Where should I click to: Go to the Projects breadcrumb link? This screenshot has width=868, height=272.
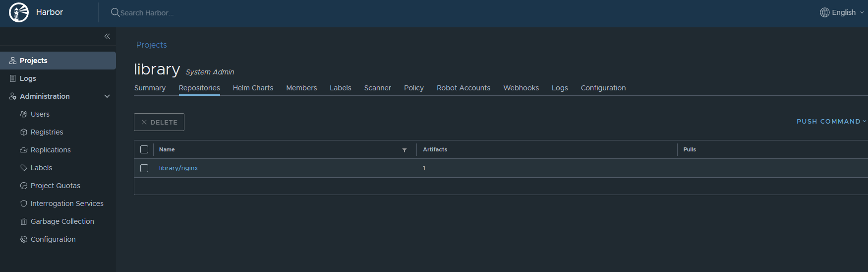(152, 45)
